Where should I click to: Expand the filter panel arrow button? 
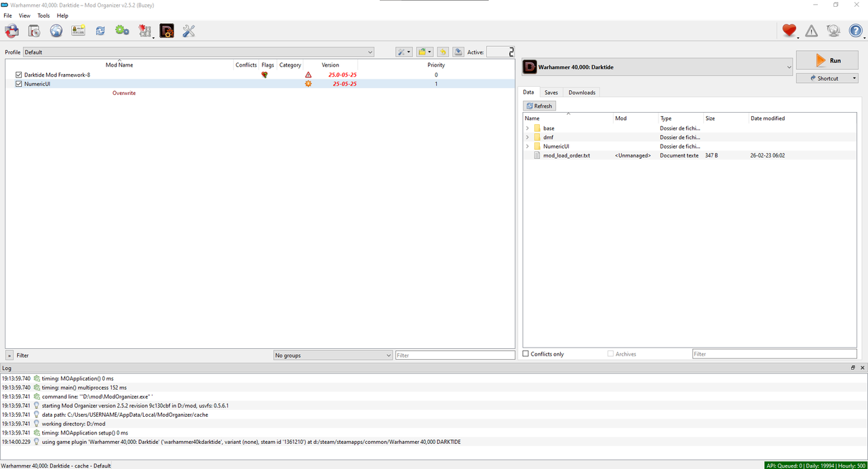pos(9,355)
